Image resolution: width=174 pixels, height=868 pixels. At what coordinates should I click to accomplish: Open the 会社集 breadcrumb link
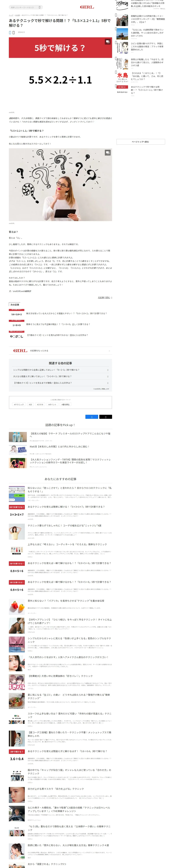(x=18, y=15)
